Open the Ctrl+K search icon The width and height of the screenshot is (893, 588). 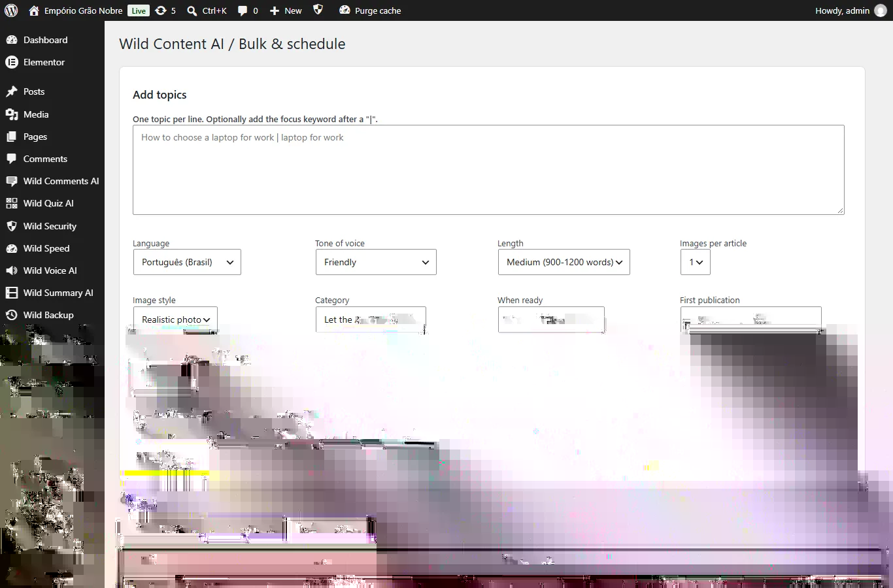(x=192, y=10)
